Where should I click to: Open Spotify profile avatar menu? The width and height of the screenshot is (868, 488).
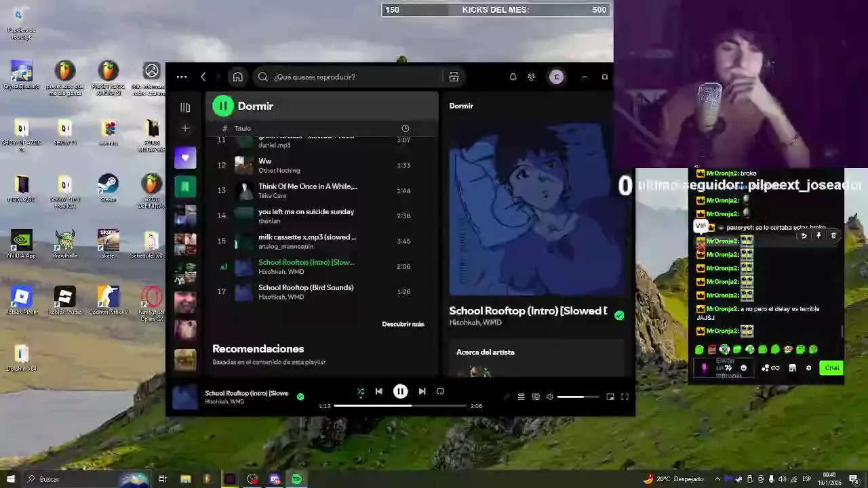click(x=557, y=77)
